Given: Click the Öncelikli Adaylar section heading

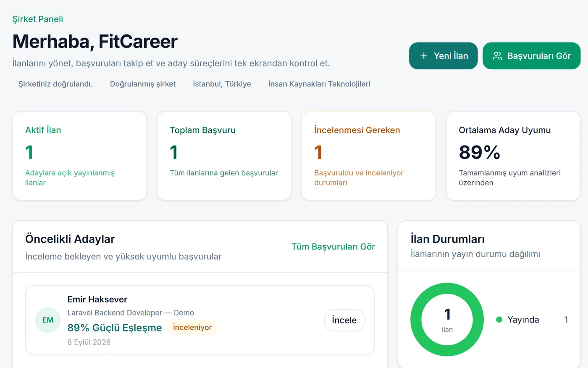Looking at the screenshot, I should point(70,239).
